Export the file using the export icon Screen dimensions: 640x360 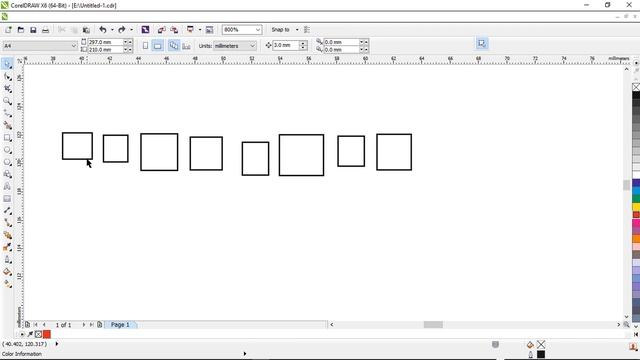click(174, 30)
